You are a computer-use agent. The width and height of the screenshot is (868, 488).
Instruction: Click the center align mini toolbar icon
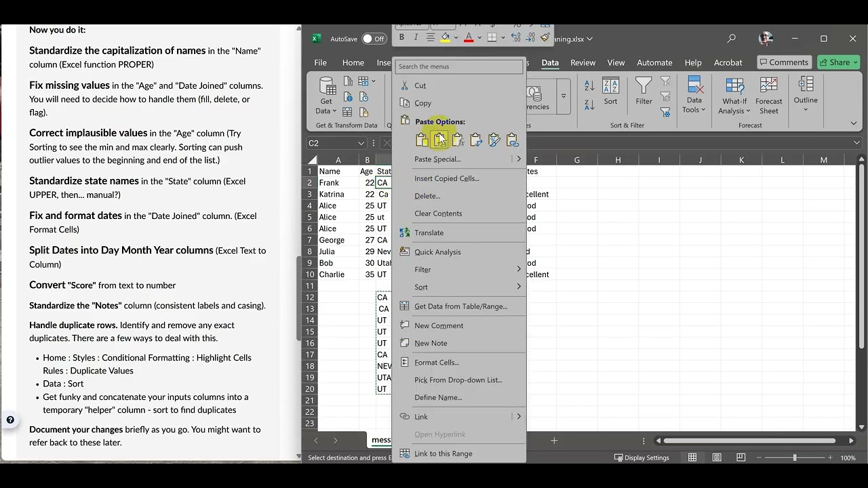tap(431, 38)
